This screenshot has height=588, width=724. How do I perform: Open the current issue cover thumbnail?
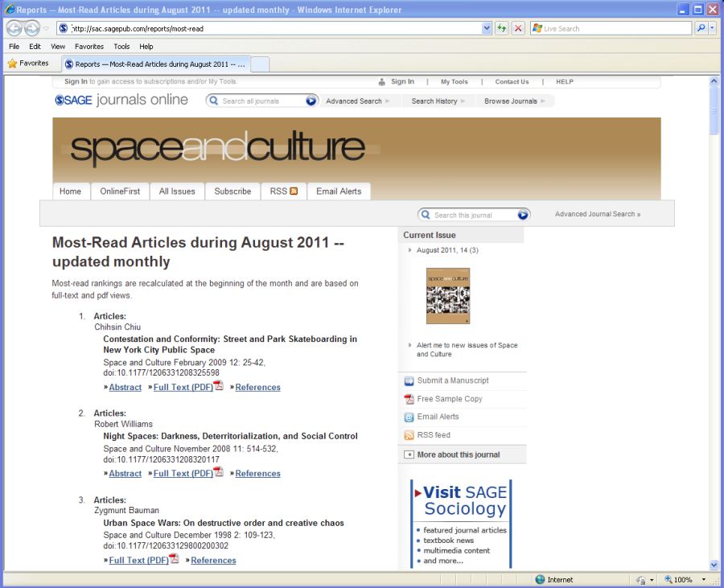point(448,296)
